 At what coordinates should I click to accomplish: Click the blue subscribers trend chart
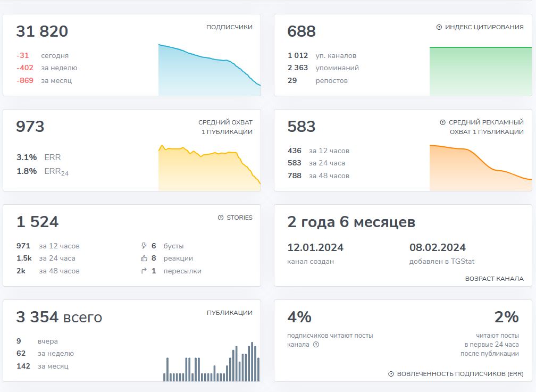point(210,70)
